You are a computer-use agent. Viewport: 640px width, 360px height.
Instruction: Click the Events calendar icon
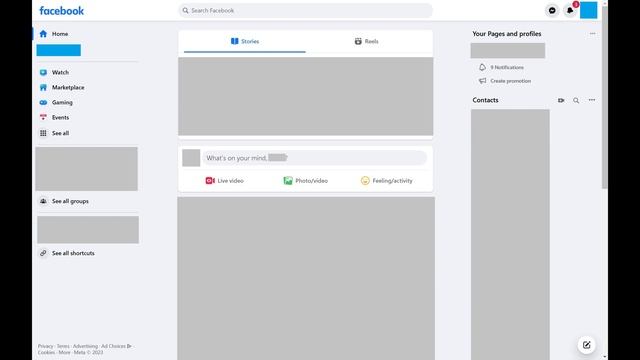click(43, 118)
